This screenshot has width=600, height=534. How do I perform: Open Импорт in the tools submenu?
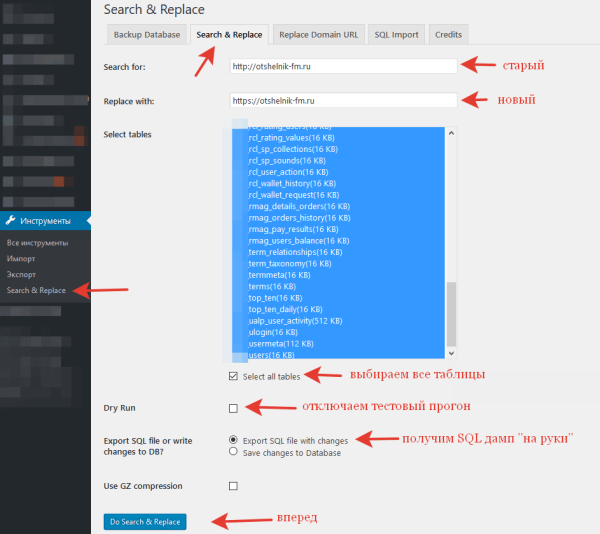(x=21, y=259)
